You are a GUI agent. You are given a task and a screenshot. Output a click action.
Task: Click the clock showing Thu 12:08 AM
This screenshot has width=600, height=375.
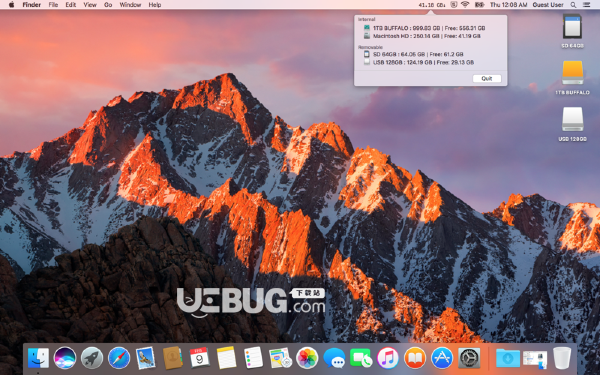pos(509,5)
